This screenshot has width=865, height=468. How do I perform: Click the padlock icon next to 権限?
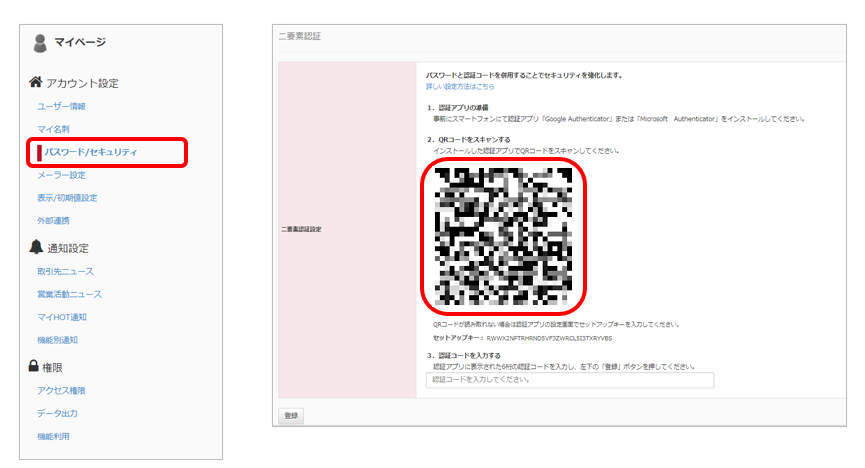coord(35,367)
